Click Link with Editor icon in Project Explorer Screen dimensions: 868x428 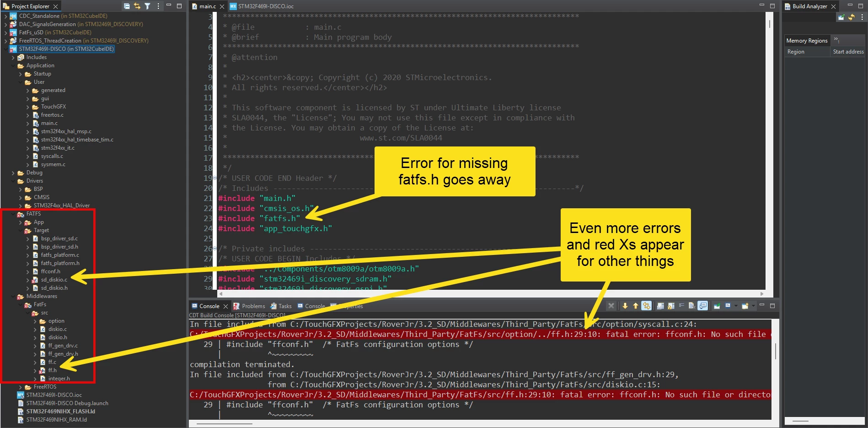tap(137, 6)
